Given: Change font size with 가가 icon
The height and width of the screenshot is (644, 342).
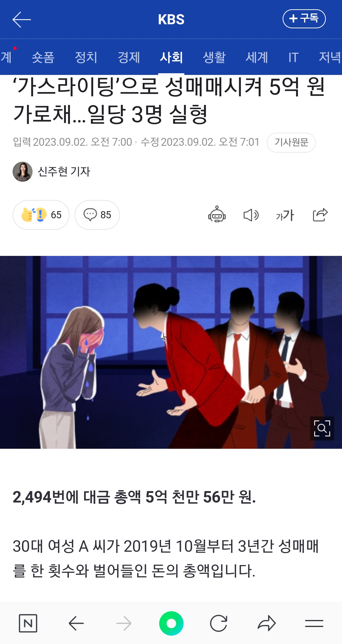Looking at the screenshot, I should point(285,215).
